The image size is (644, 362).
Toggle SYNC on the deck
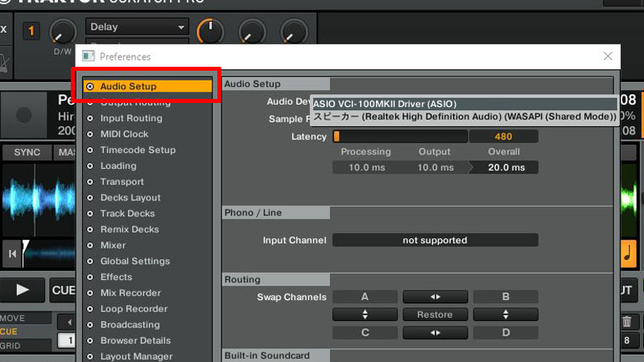click(27, 152)
